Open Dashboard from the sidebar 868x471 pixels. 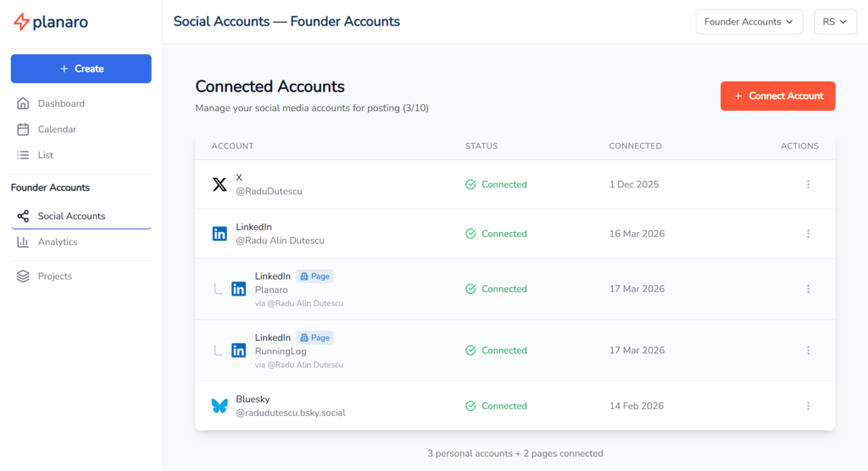[81, 103]
